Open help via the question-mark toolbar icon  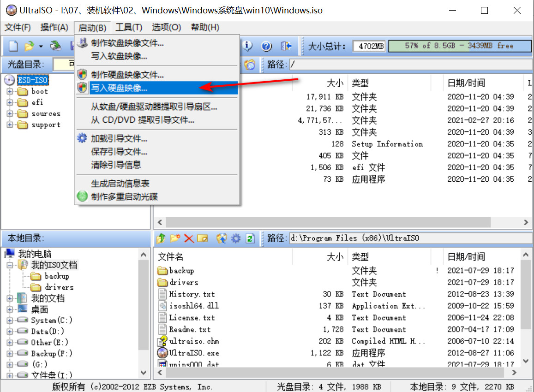[x=266, y=45]
